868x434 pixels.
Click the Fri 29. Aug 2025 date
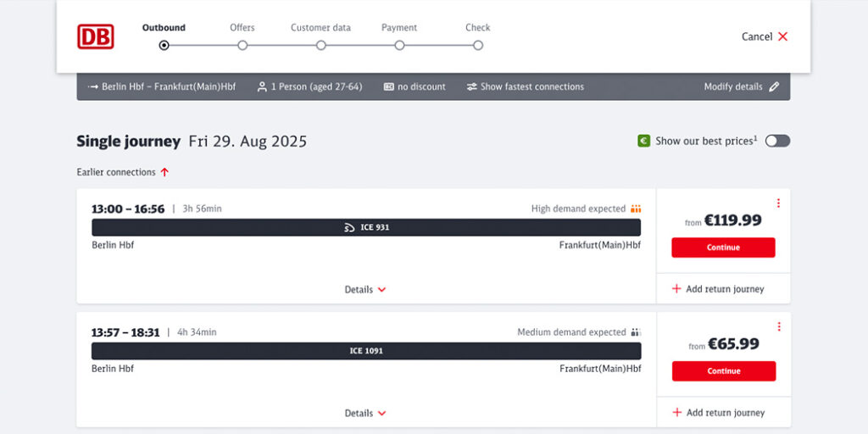point(248,142)
